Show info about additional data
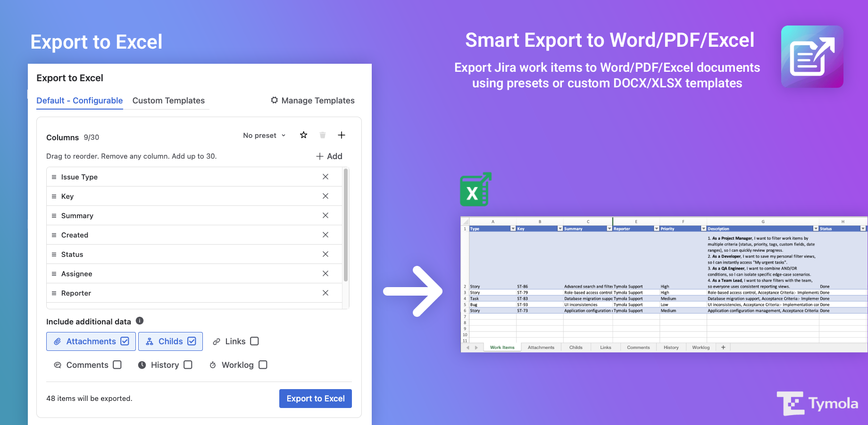Viewport: 868px width, 425px height. tap(140, 321)
